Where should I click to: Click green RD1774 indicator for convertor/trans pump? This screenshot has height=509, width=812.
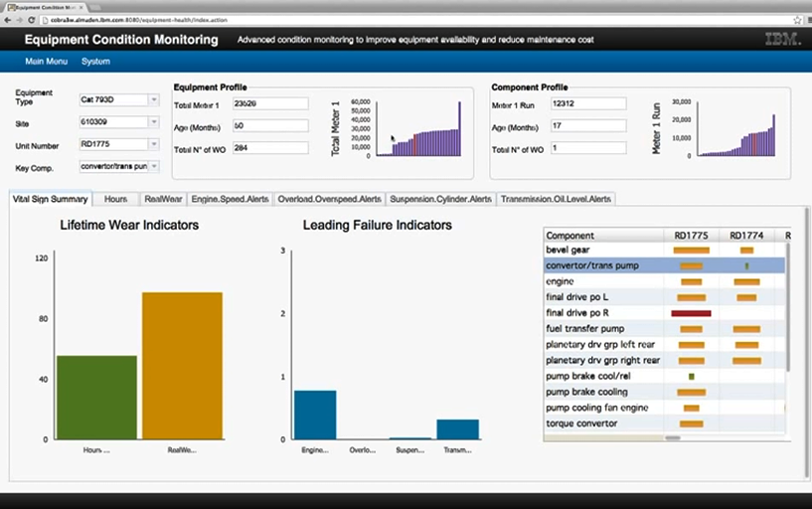(746, 266)
